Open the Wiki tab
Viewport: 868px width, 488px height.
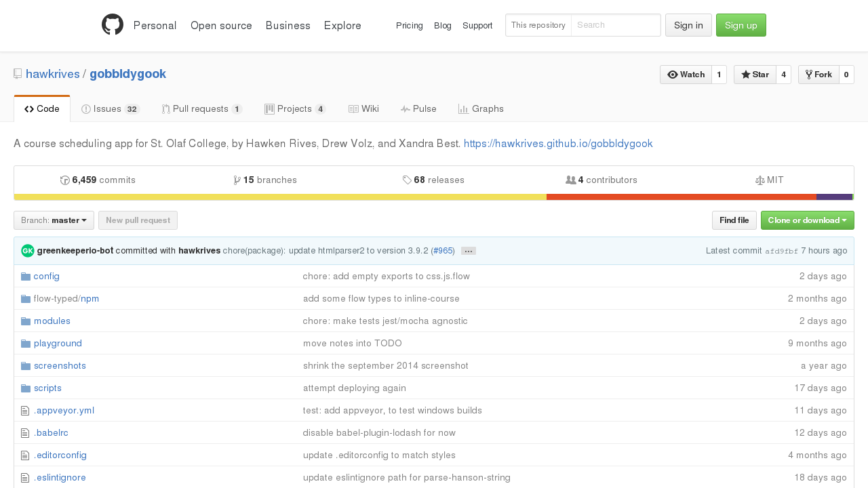click(363, 108)
